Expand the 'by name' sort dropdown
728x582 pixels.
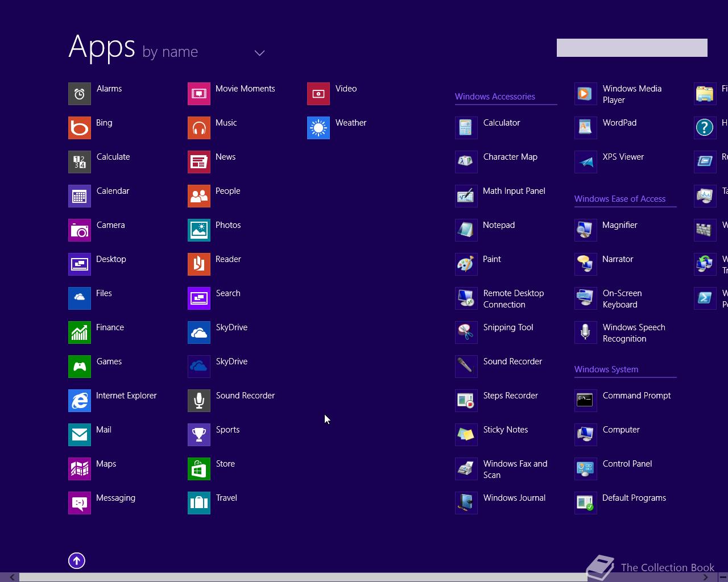point(259,53)
